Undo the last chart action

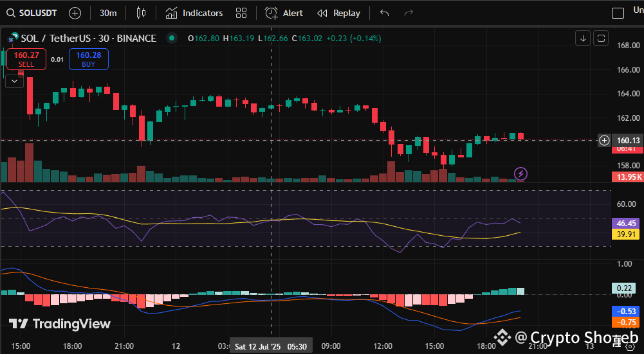pos(385,13)
